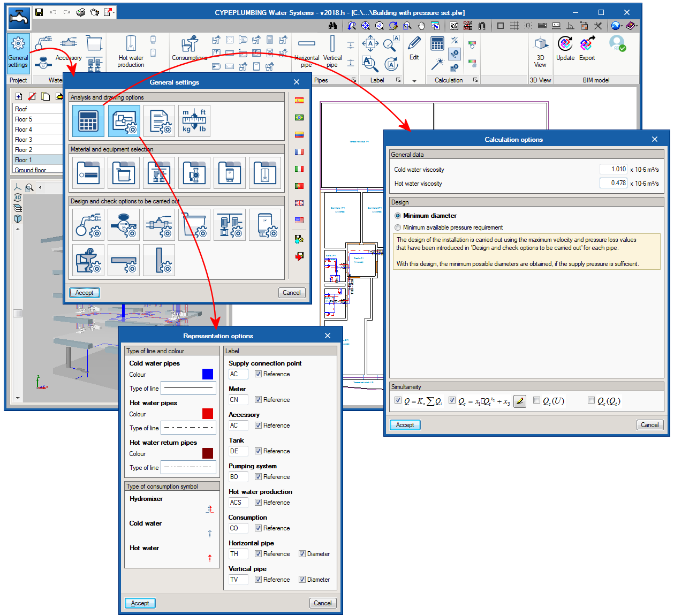Expand the dropdown arrow under Edit

(414, 81)
